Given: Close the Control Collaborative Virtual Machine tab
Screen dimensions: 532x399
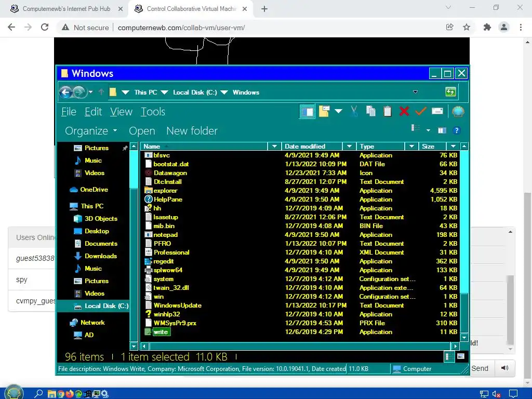Looking at the screenshot, I should coord(245,9).
